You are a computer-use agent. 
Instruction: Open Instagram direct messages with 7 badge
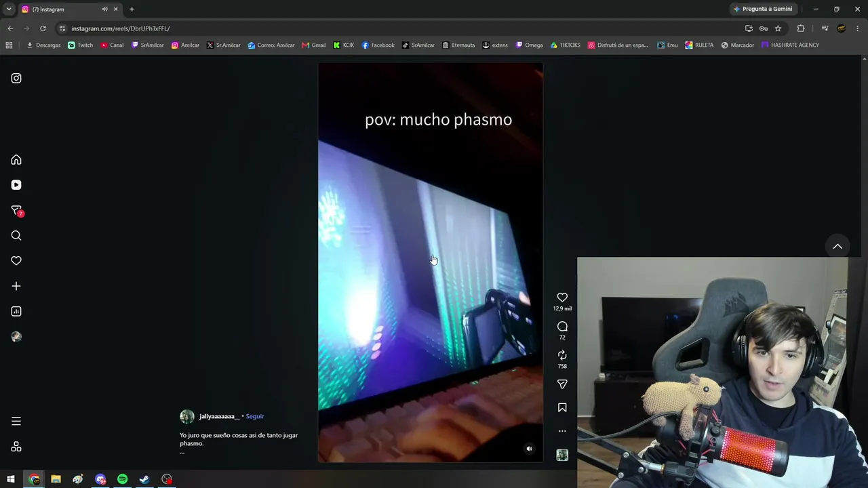pos(17,211)
